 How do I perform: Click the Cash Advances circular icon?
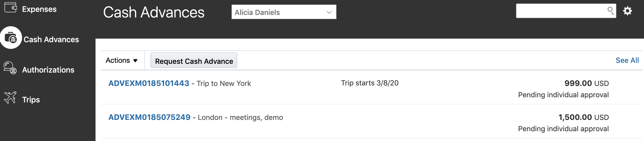(x=11, y=38)
